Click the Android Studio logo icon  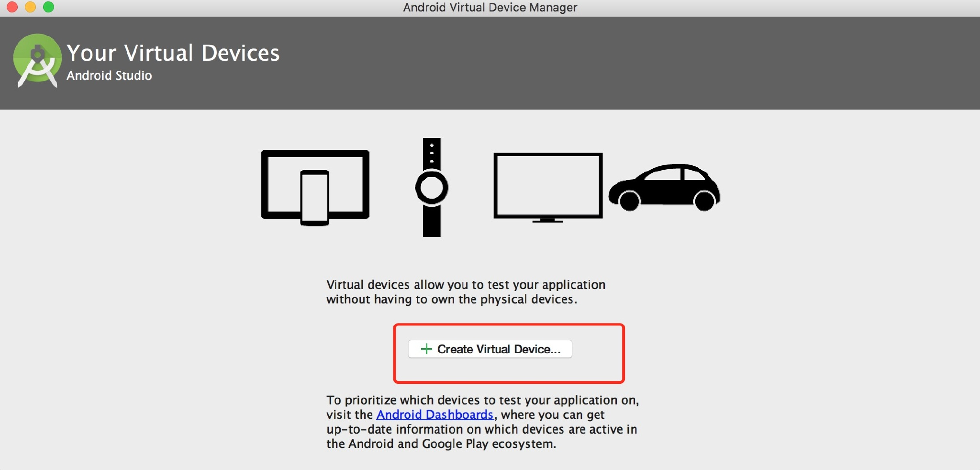click(x=37, y=61)
